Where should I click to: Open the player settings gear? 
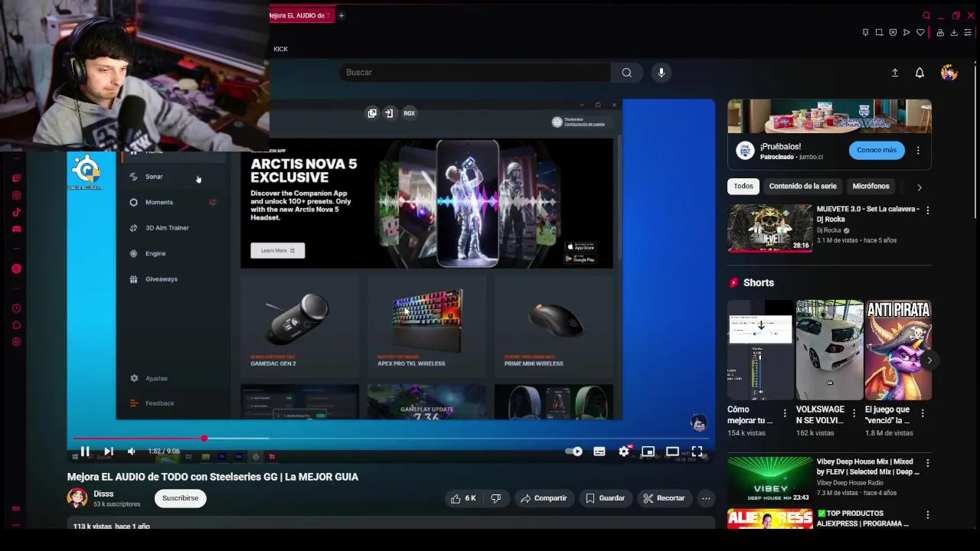click(x=624, y=452)
